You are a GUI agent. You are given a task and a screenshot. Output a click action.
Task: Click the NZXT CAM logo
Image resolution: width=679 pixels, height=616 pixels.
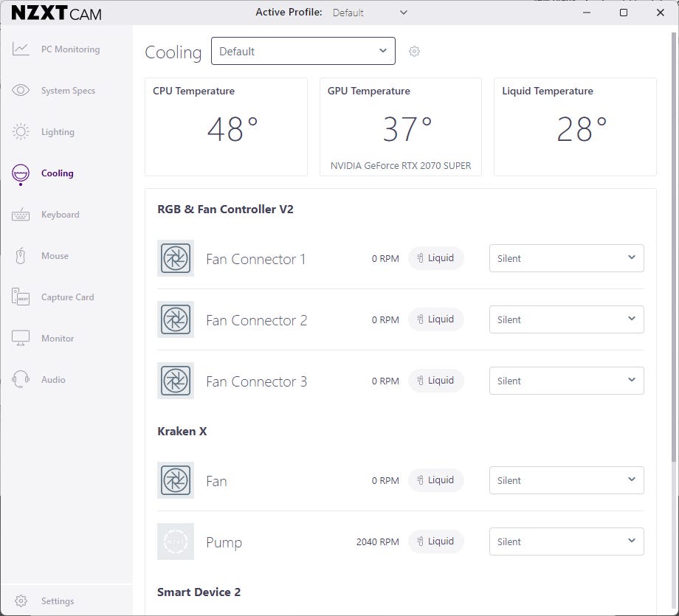56,13
